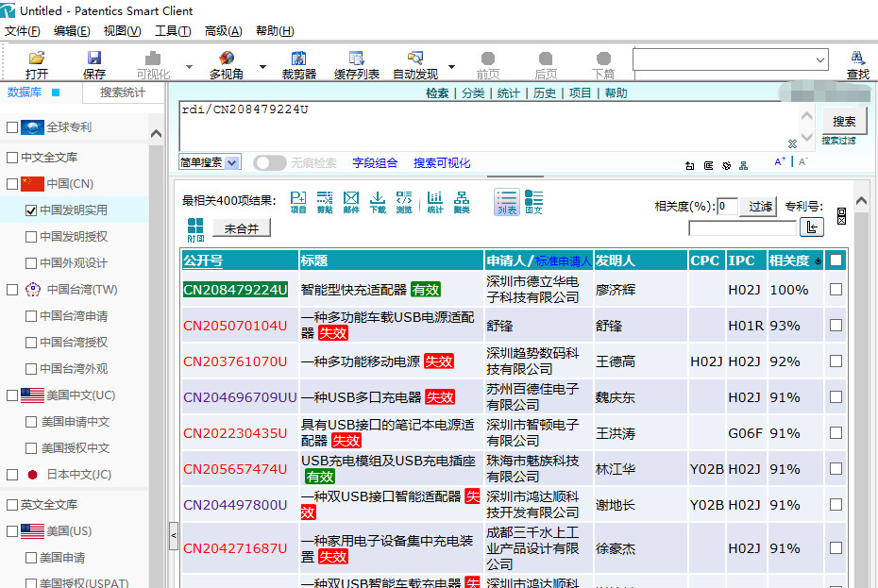Open the 自动发现 dropdown arrow
The height and width of the screenshot is (588, 878).
tap(451, 67)
